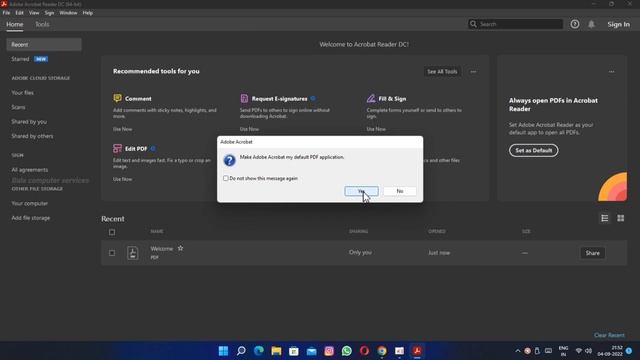This screenshot has width=640, height=360.
Task: Click the Clear Recent link
Action: [609, 335]
